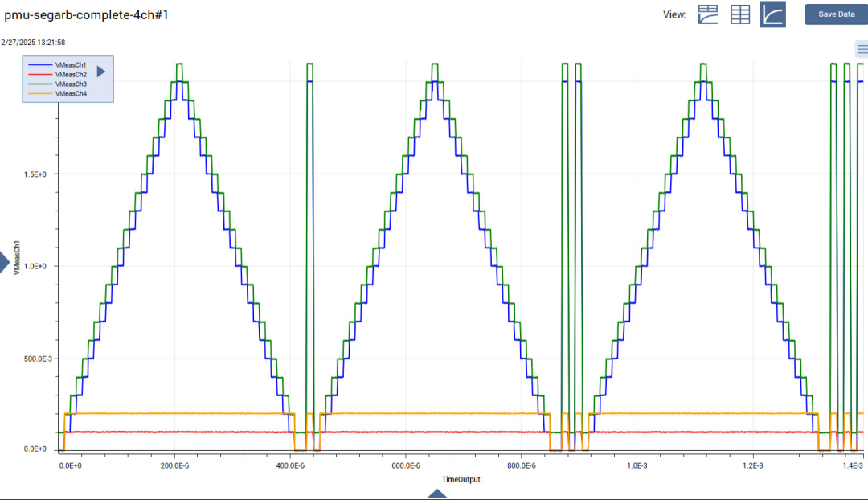Viewport: 868px width, 500px height.
Task: Open the hamburger menu at the right edge
Action: click(x=862, y=49)
